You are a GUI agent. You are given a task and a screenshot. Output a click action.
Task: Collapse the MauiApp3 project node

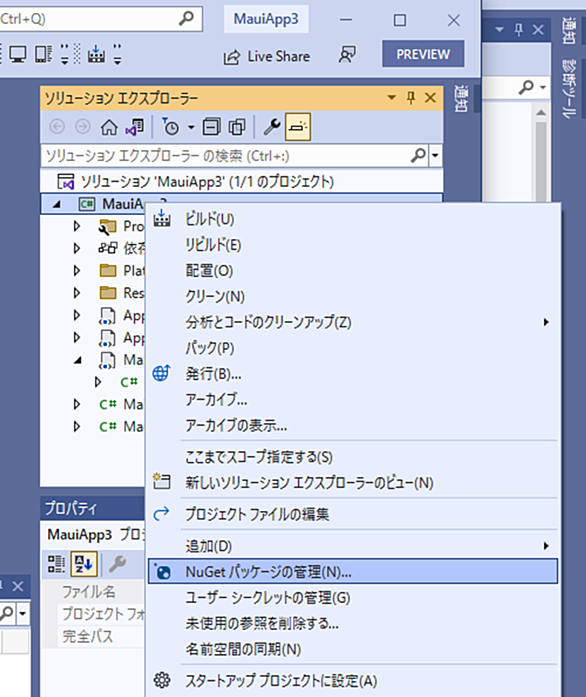56,204
